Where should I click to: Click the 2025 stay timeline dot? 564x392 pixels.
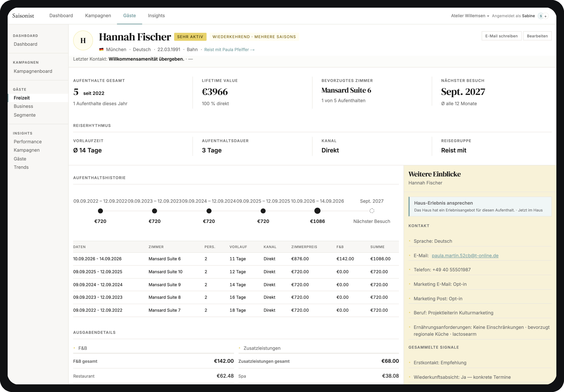click(x=263, y=211)
